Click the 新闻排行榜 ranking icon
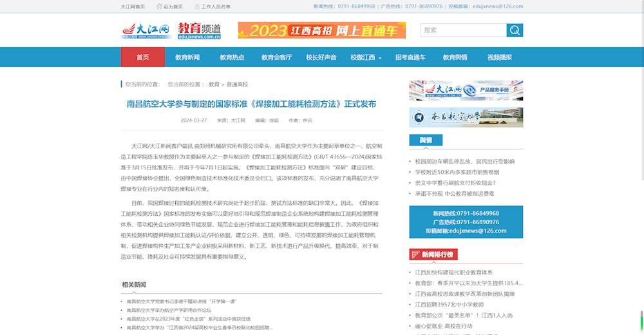 pos(415,254)
